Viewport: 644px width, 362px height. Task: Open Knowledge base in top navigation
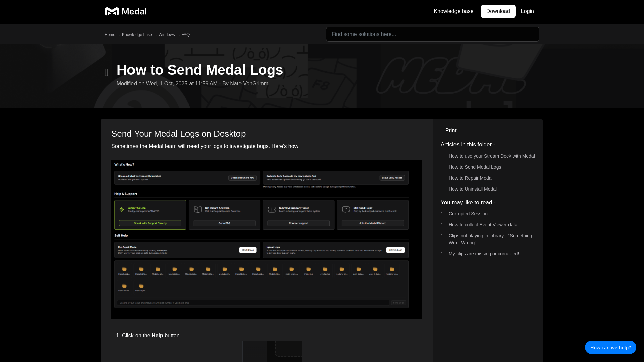tap(453, 11)
